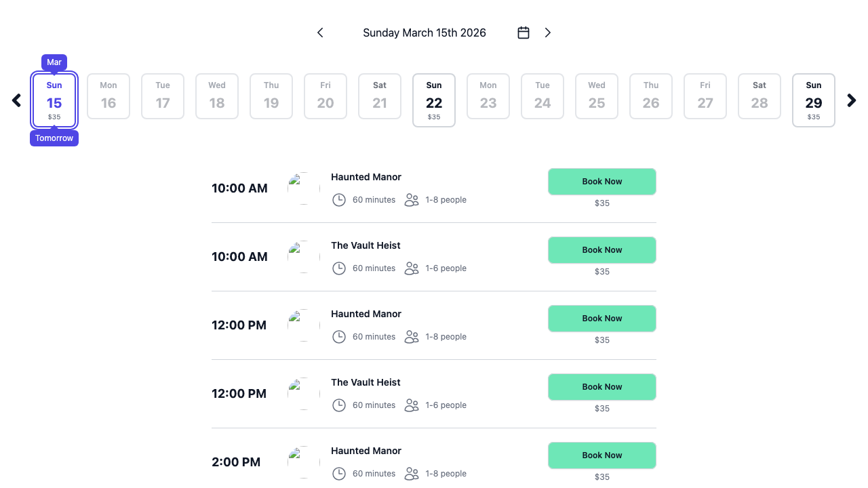Image resolution: width=868 pixels, height=488 pixels.
Task: Book Now for the 12:00 PM Vault Heist session
Action: click(x=601, y=386)
